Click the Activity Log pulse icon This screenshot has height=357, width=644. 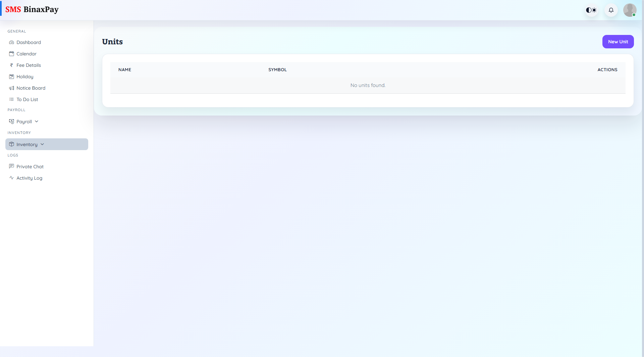click(x=11, y=178)
